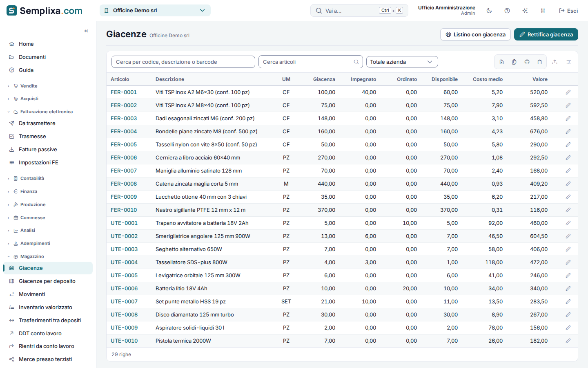Switch to dark mode with moon icon

[489, 11]
